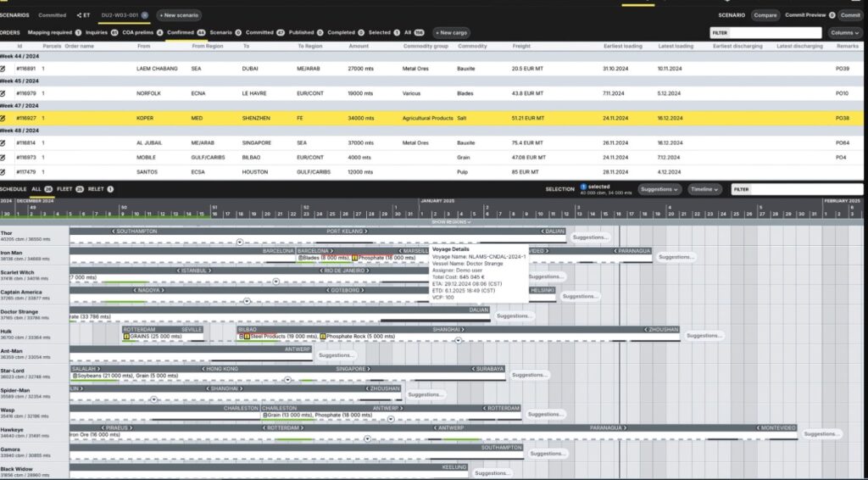Click circular marker on Hawkeye's voyage line
The image size is (868, 480).
368,439
